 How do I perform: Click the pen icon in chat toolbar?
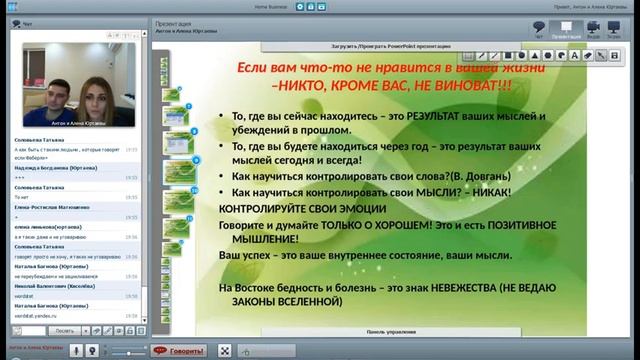click(108, 331)
